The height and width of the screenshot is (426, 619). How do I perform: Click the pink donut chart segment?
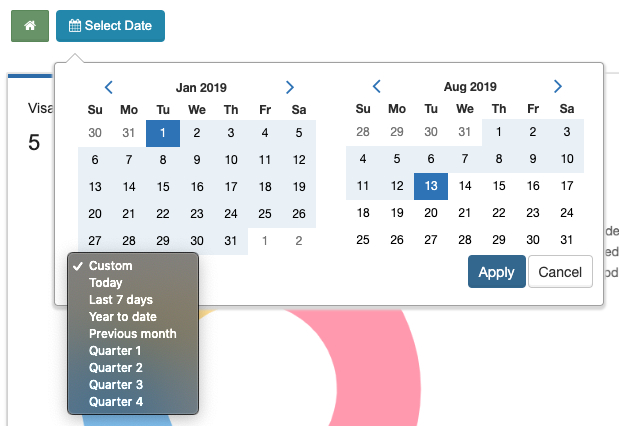pos(379,367)
